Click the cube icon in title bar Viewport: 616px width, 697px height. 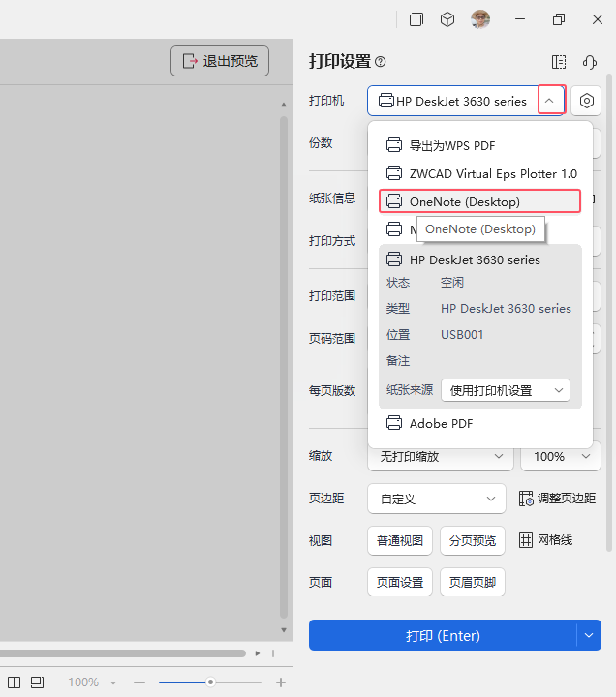tap(447, 19)
